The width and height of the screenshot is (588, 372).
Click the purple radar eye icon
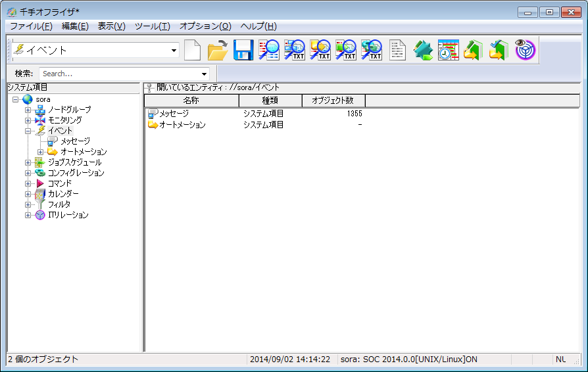click(x=525, y=50)
